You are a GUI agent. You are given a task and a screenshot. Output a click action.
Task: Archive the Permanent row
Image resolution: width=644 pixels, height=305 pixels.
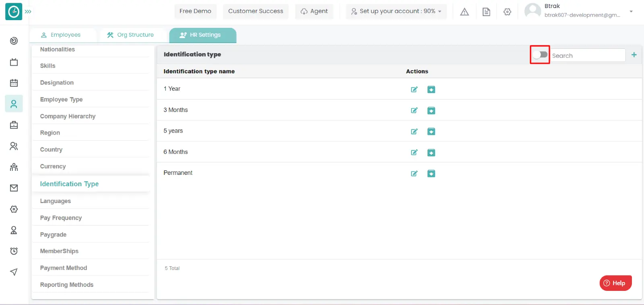(431, 174)
